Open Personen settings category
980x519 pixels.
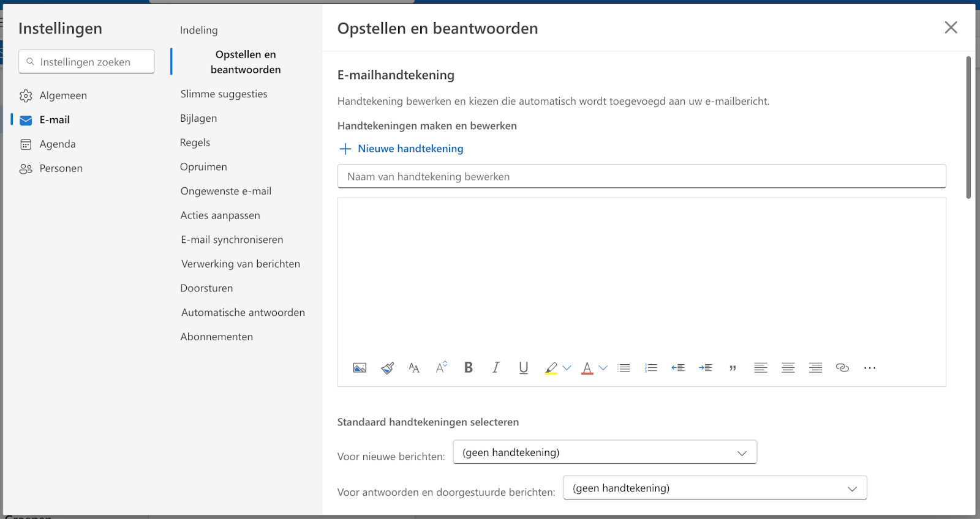click(x=61, y=168)
